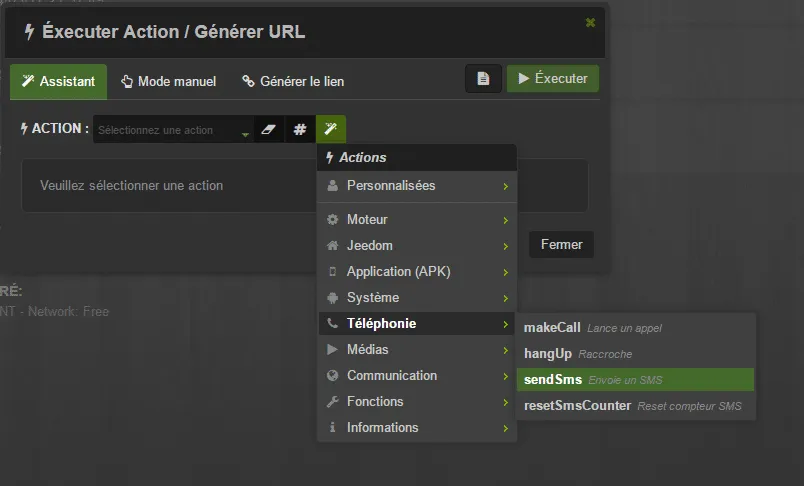Select sendSms to send an SMS
Viewport: 804px width, 486px height.
click(635, 380)
